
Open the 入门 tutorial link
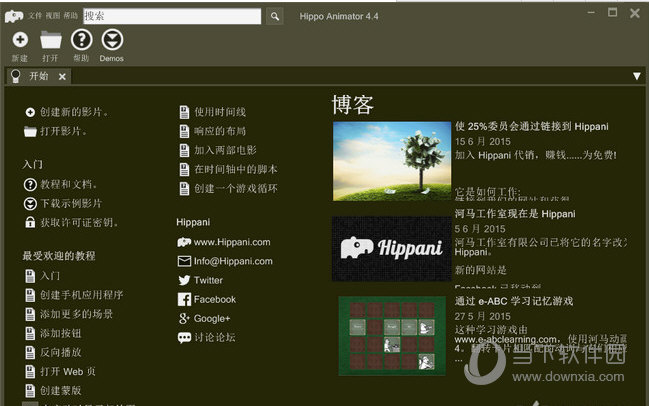tap(50, 276)
